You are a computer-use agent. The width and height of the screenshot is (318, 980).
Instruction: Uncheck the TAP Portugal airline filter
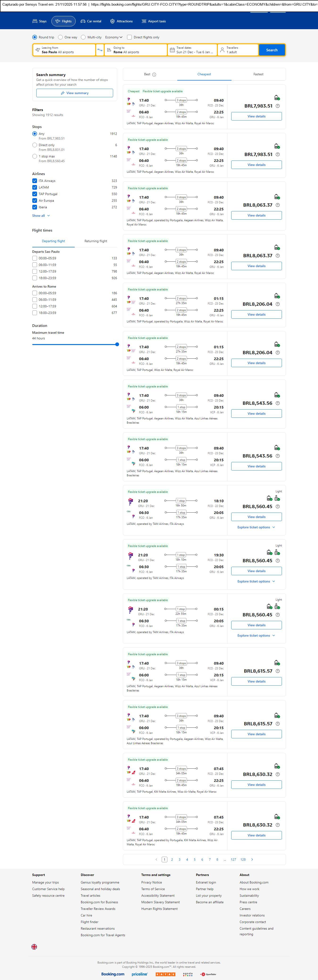35,194
